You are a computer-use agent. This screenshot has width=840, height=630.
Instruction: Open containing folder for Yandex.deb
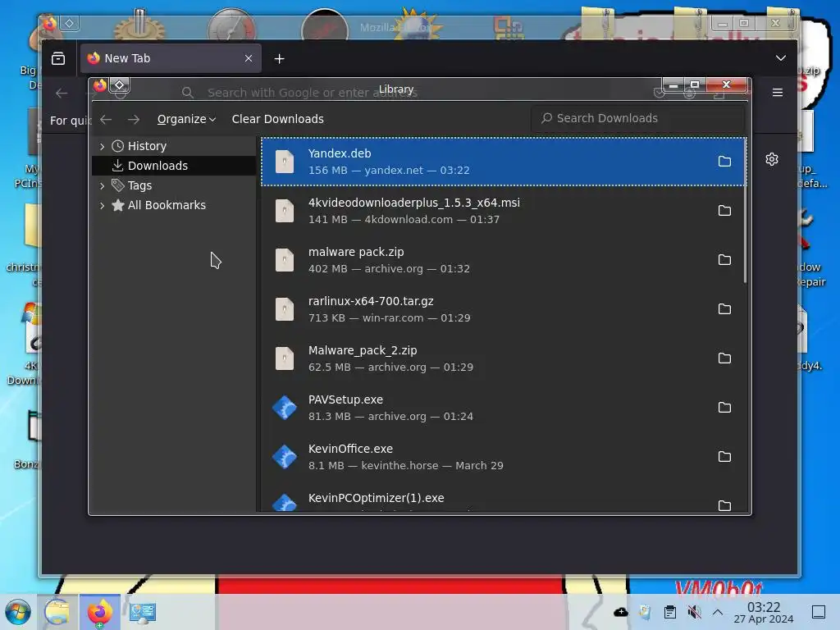tap(724, 162)
